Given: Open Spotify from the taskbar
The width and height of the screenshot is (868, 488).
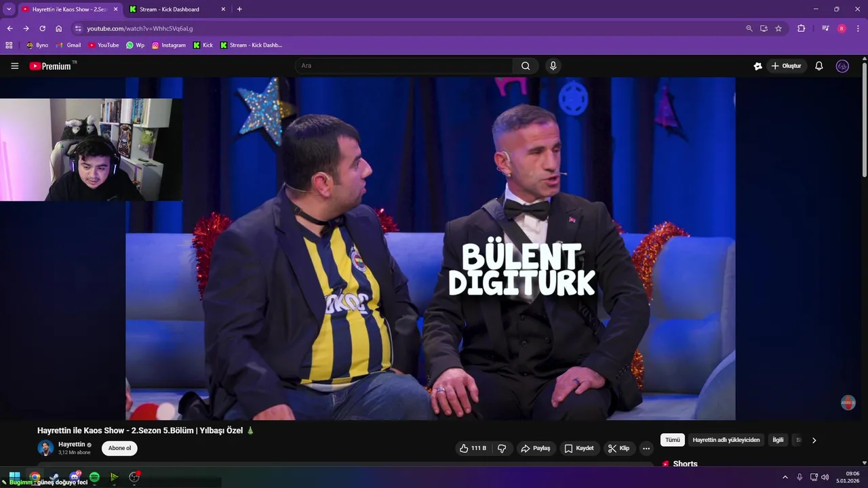Looking at the screenshot, I should (94, 477).
